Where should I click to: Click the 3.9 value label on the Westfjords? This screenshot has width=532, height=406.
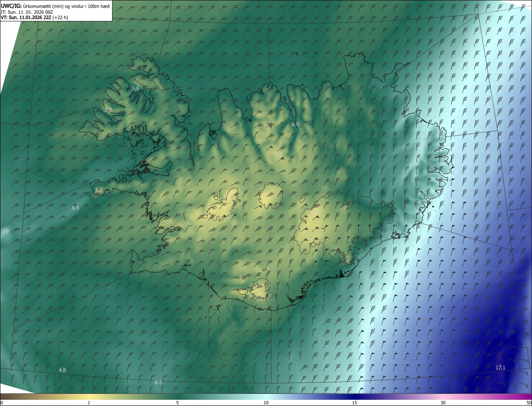108,110
